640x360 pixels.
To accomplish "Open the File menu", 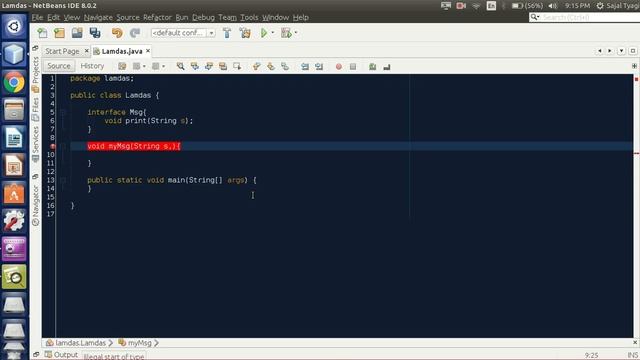I will pos(38,17).
